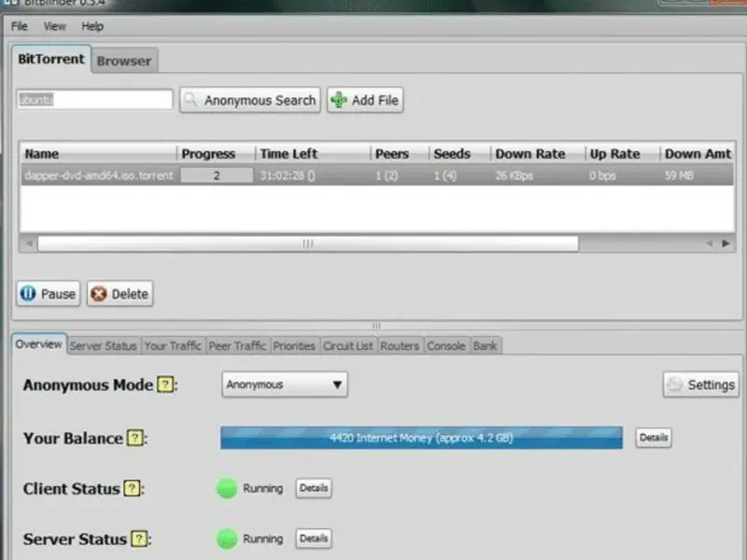The width and height of the screenshot is (747, 560).
Task: Pause the selected torrent
Action: click(49, 294)
